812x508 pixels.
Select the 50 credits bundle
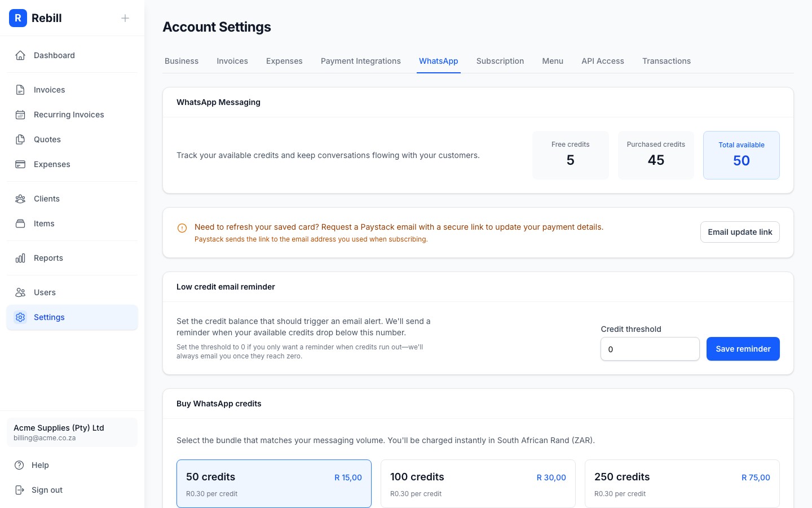pos(273,484)
